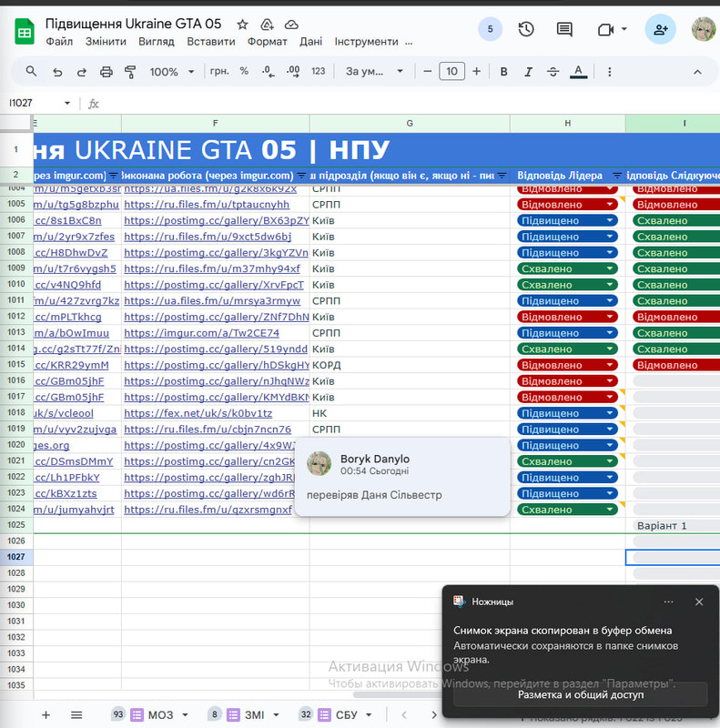This screenshot has width=720, height=728.
Task: Open the font family dropdown
Action: (x=374, y=72)
